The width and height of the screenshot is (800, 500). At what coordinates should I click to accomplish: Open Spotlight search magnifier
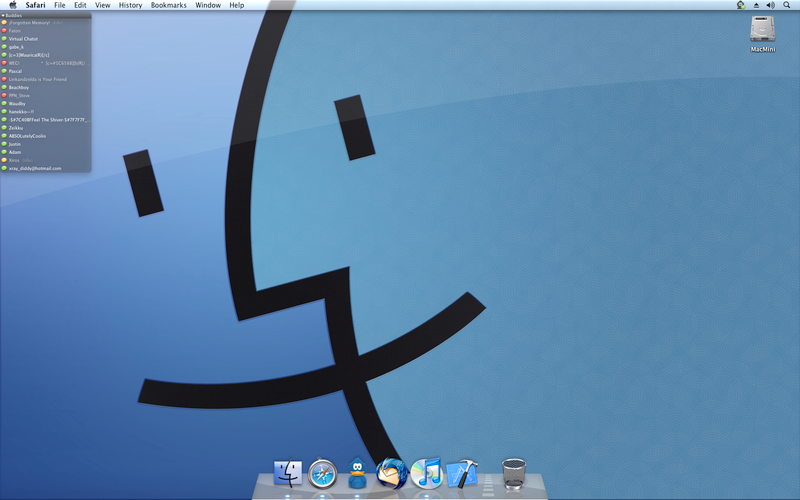click(787, 5)
